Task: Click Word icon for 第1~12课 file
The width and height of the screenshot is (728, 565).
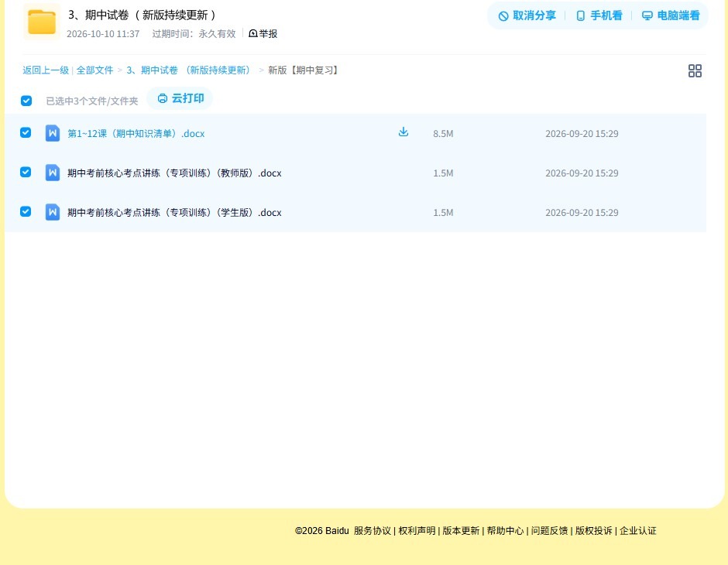Action: [53, 134]
